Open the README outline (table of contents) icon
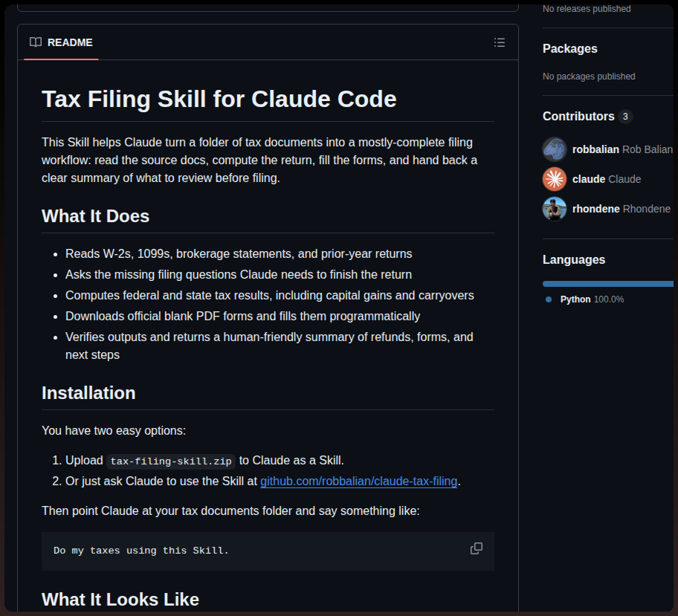The height and width of the screenshot is (616, 678). point(500,42)
